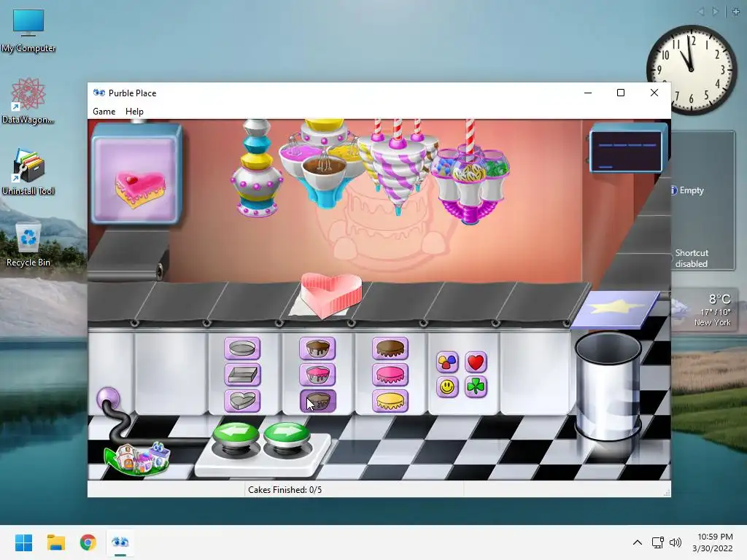Click the colorful topping sprayer machine

coord(256,169)
